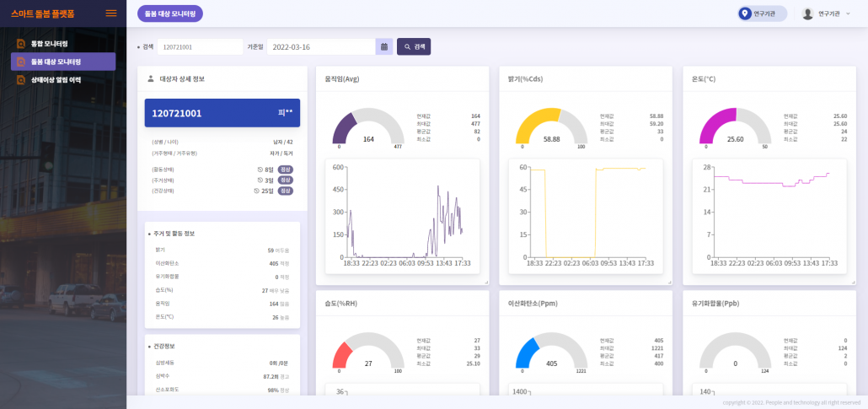Click the 돌봄 대상 모니터링 page title pill

(x=169, y=13)
